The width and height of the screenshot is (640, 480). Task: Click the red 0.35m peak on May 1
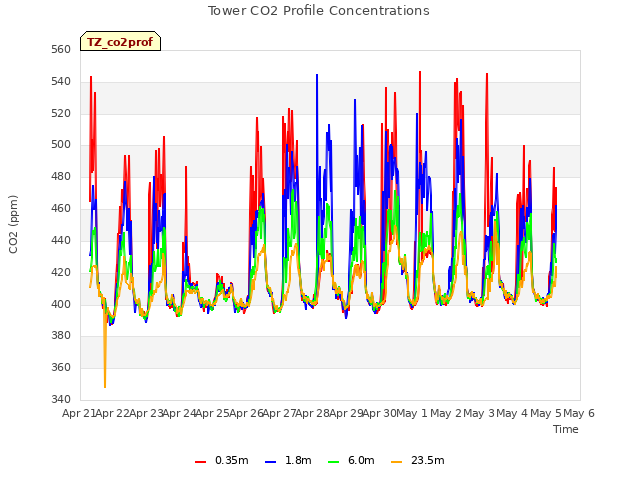tap(420, 73)
